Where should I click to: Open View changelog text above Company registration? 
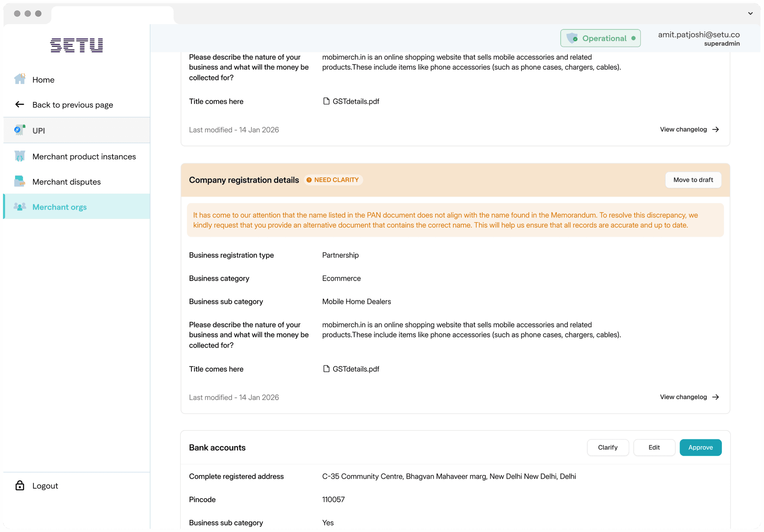[683, 130]
